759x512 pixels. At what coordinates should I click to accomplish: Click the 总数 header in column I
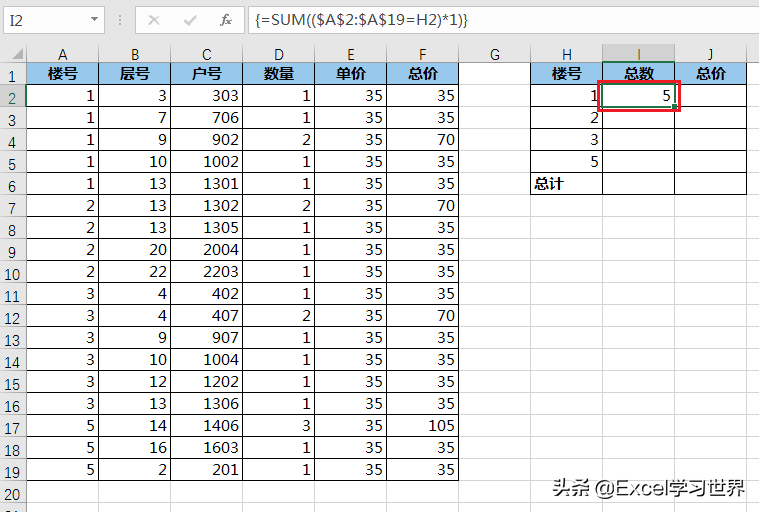638,74
